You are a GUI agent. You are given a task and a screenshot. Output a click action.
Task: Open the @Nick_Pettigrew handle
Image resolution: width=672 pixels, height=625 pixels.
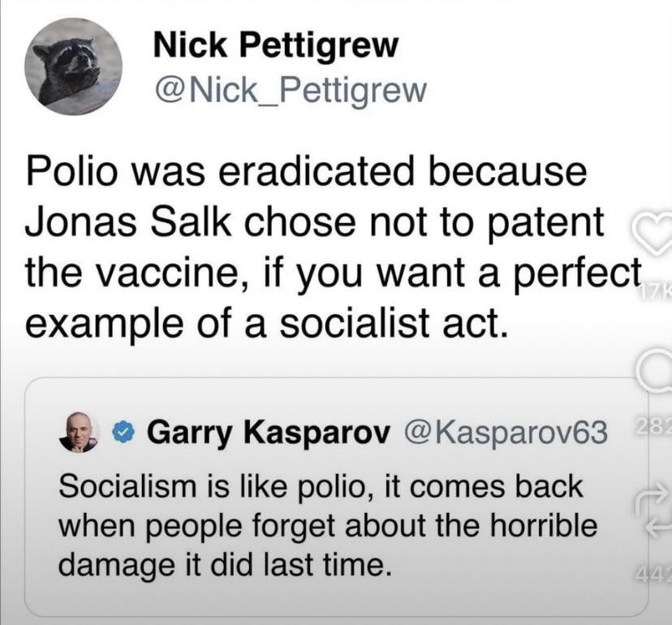pos(290,90)
